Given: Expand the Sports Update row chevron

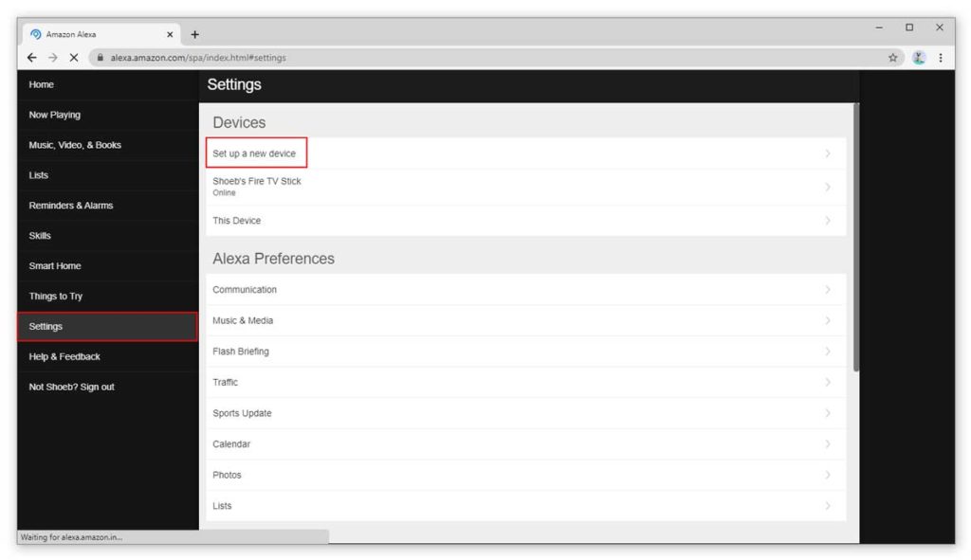Looking at the screenshot, I should tap(827, 413).
